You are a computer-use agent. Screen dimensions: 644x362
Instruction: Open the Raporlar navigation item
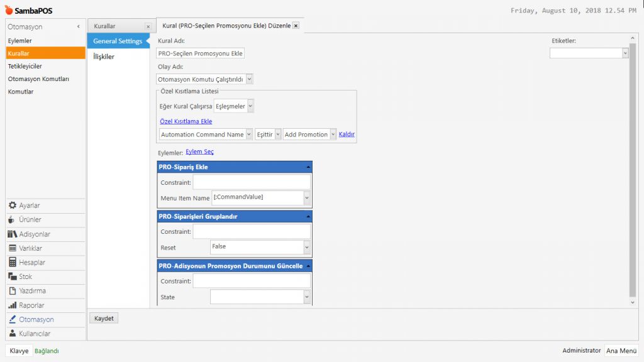coord(45,305)
